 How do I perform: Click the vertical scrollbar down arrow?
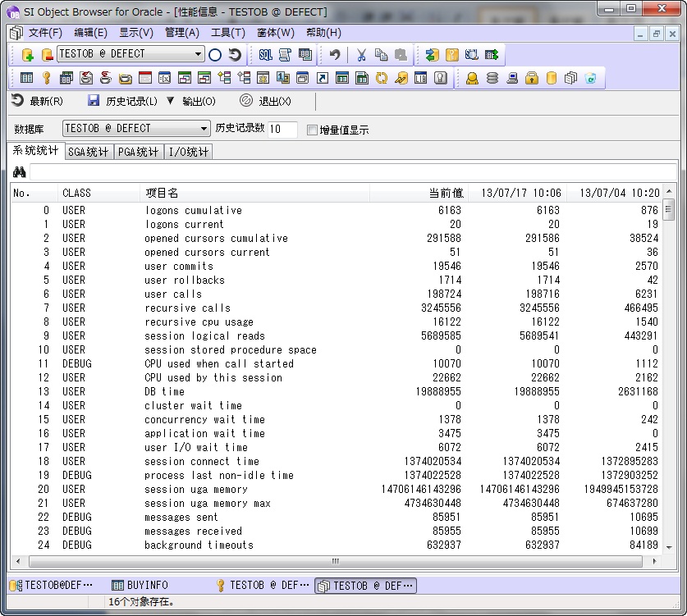coord(669,547)
